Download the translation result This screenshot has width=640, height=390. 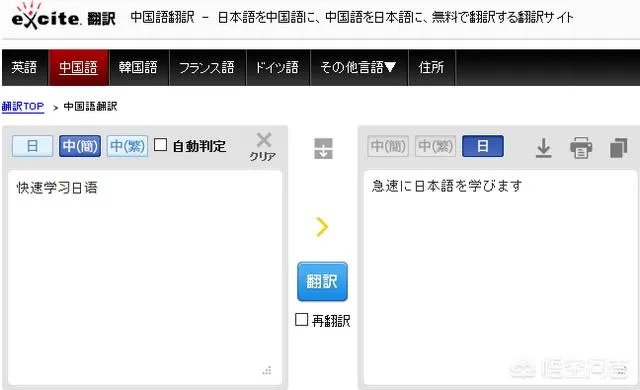click(x=543, y=148)
